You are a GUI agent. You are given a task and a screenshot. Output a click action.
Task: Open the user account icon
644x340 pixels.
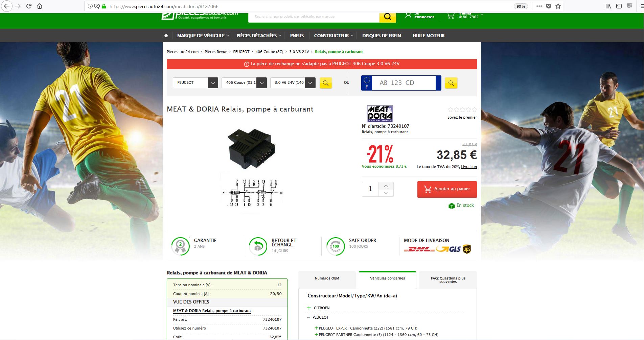click(x=408, y=16)
